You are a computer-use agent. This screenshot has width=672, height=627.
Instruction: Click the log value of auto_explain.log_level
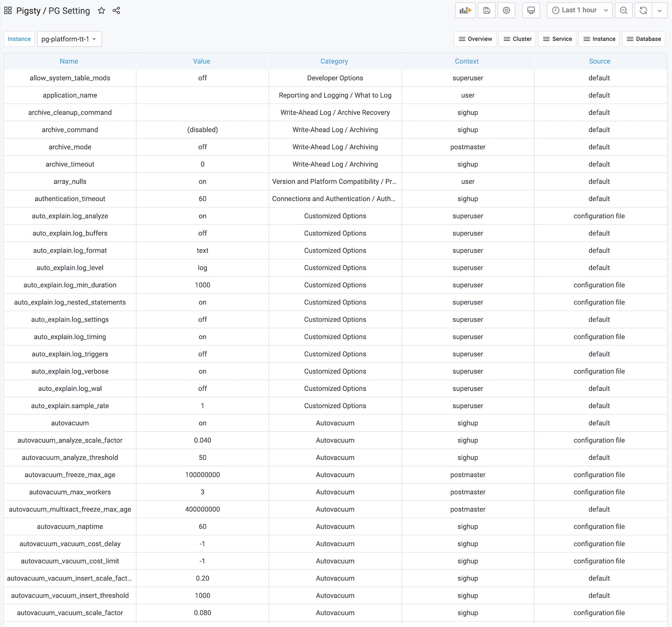coord(202,268)
